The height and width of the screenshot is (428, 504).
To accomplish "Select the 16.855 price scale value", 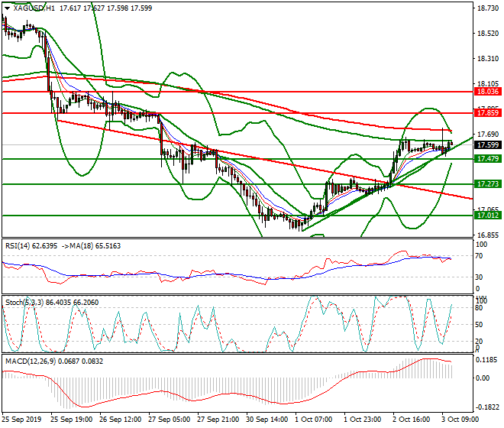I will tap(488, 235).
